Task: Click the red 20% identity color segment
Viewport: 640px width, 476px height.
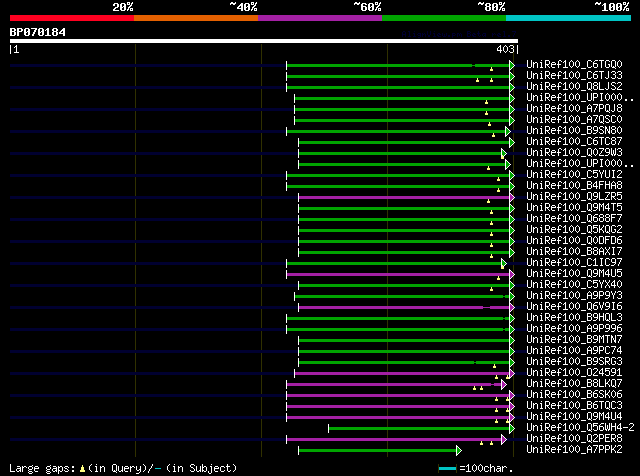Action: pyautogui.click(x=72, y=18)
